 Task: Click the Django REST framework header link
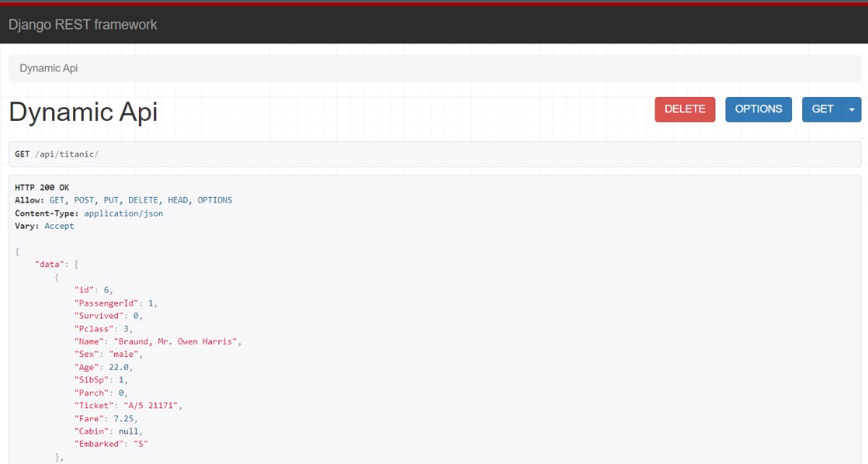[82, 25]
